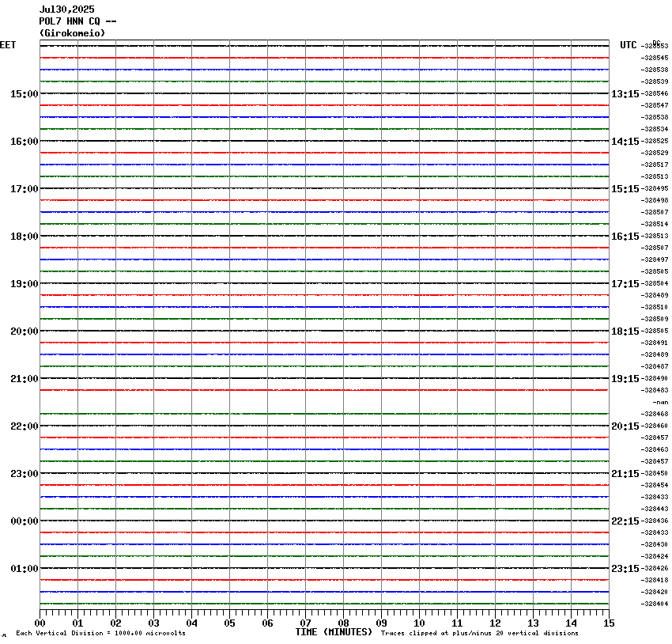672x644 pixels.
Task: Select the 18:15 UTC time label
Action: coord(625,331)
